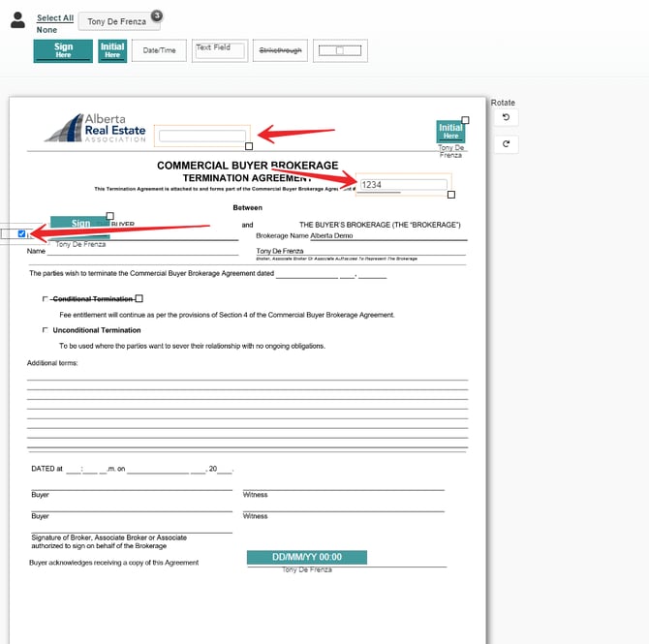Select the Checkbox field tool

click(x=340, y=50)
